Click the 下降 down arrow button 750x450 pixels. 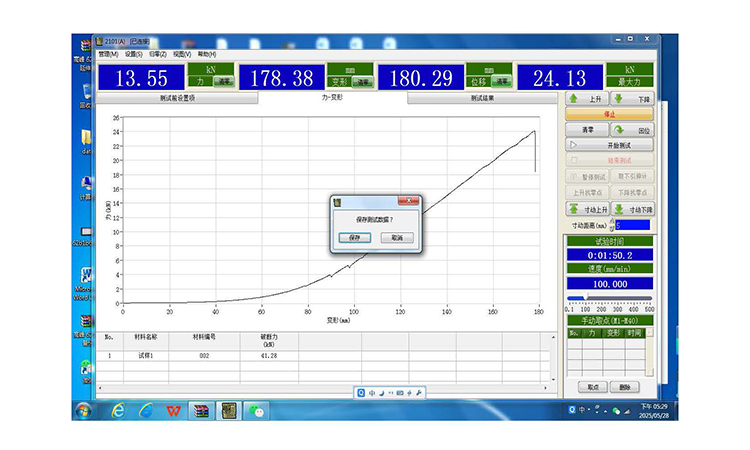pyautogui.click(x=632, y=100)
